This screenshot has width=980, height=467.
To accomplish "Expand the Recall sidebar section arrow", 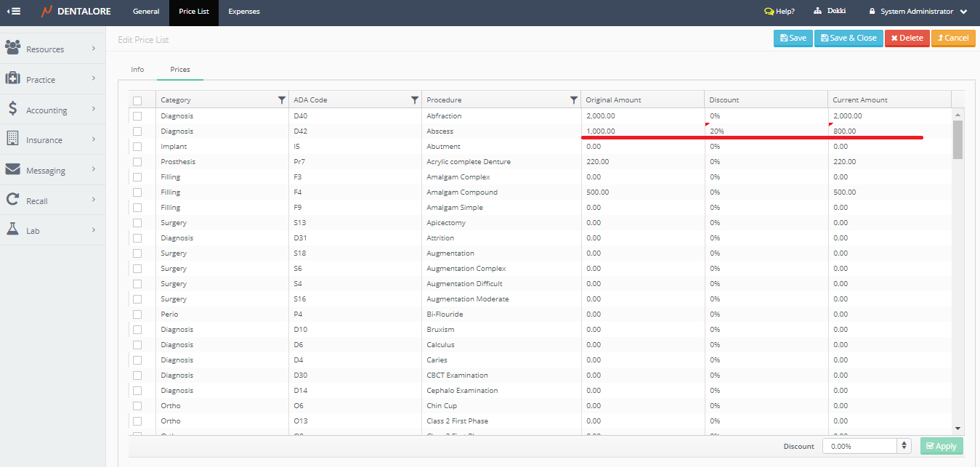I will tap(94, 200).
